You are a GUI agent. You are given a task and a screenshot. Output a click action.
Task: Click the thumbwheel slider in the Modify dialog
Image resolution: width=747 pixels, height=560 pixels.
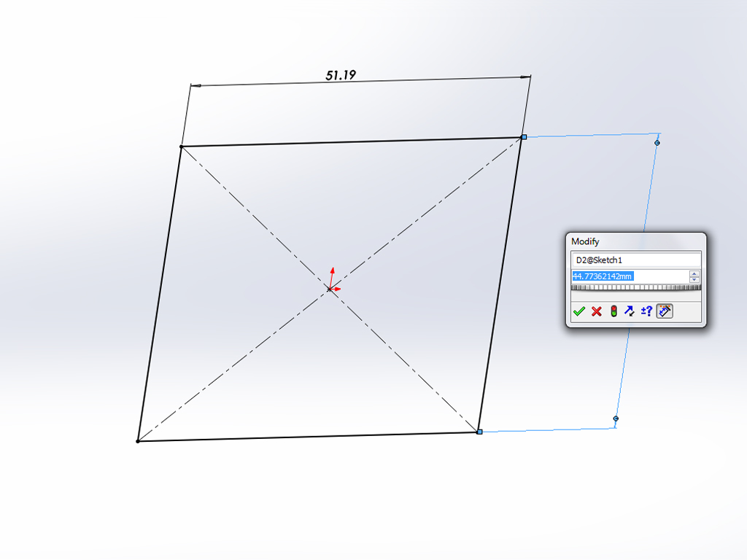pyautogui.click(x=636, y=287)
